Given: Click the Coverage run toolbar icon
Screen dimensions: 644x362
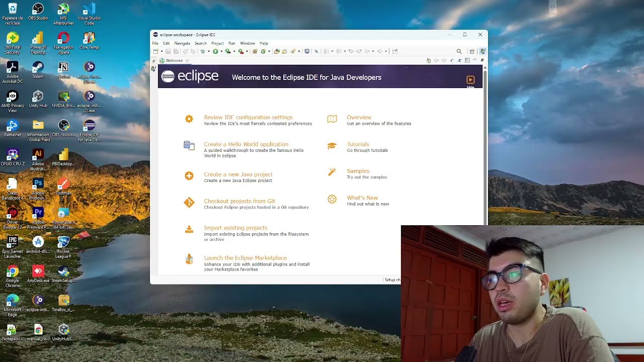Looking at the screenshot, I should click(x=228, y=51).
